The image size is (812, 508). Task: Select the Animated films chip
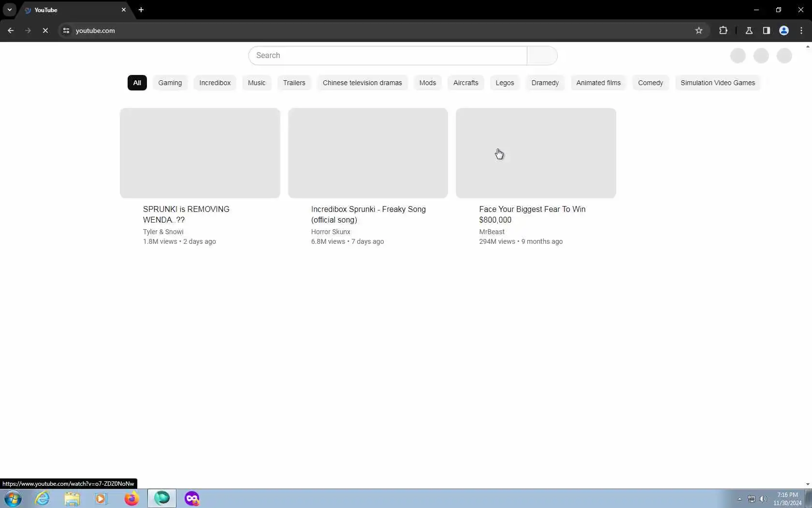[x=598, y=83]
